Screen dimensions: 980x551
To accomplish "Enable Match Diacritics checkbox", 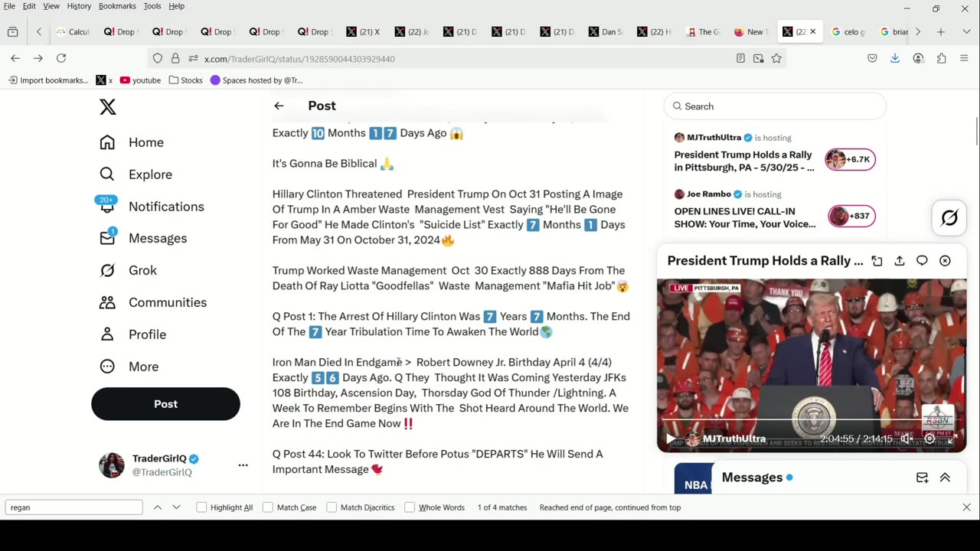I will (332, 507).
